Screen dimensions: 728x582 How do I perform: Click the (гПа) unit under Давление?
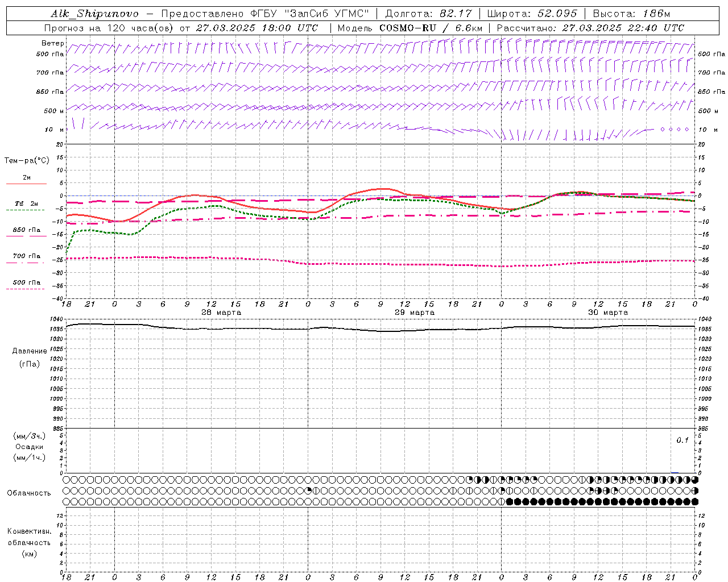click(x=30, y=364)
